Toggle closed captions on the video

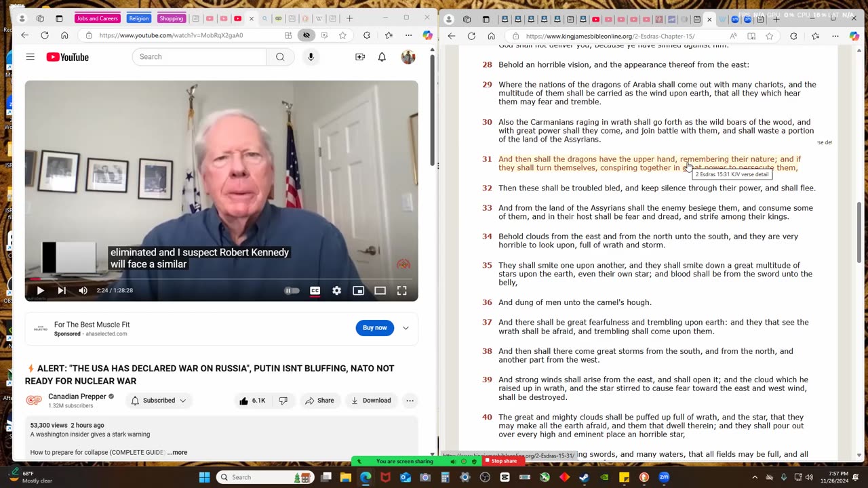click(315, 291)
